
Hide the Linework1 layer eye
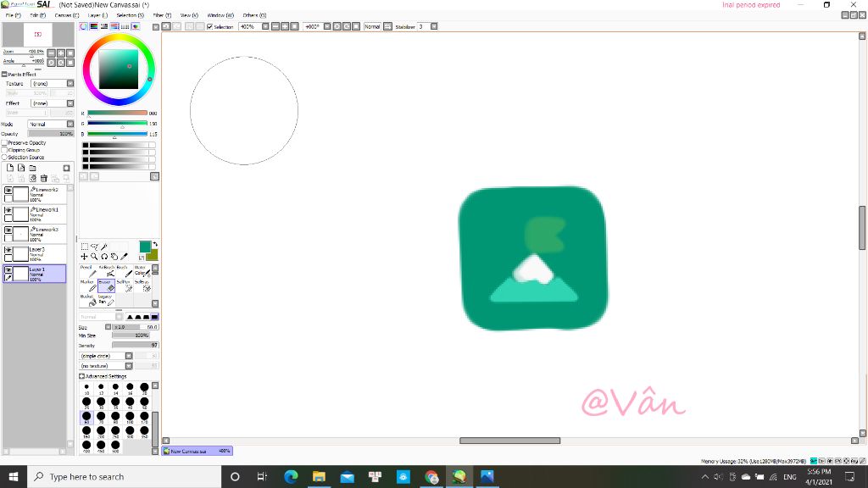pos(8,210)
